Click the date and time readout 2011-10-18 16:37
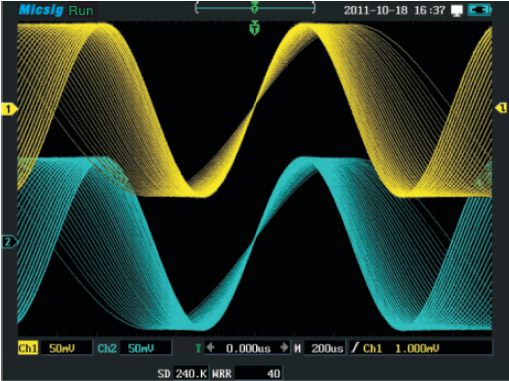The height and width of the screenshot is (381, 509). tap(394, 10)
